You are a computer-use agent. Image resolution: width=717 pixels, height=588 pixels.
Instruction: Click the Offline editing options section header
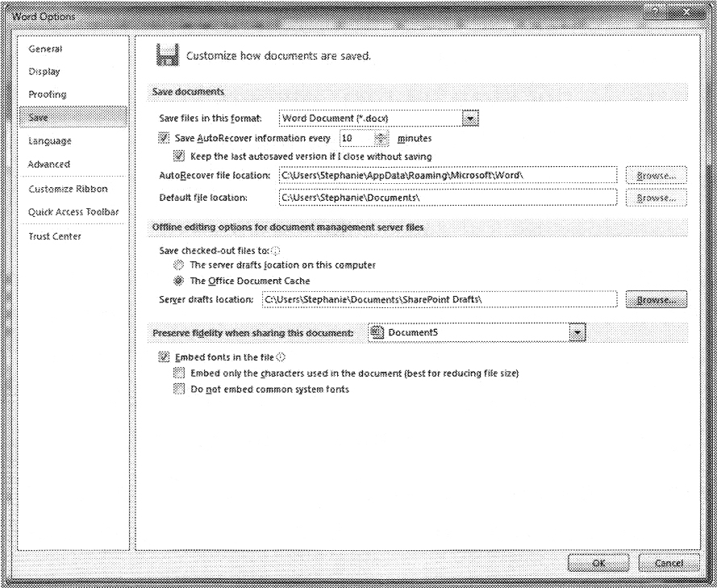[288, 227]
